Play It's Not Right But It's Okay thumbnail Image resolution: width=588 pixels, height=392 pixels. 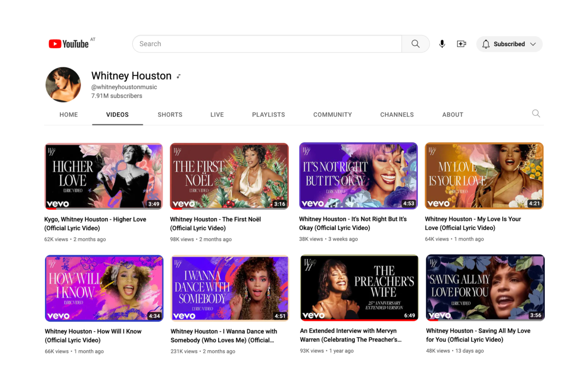[x=358, y=176]
